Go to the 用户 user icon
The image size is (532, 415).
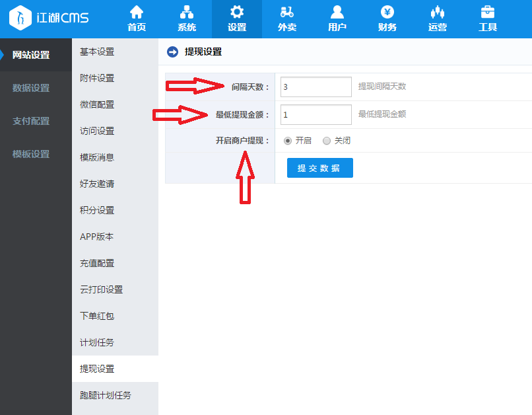(x=337, y=13)
